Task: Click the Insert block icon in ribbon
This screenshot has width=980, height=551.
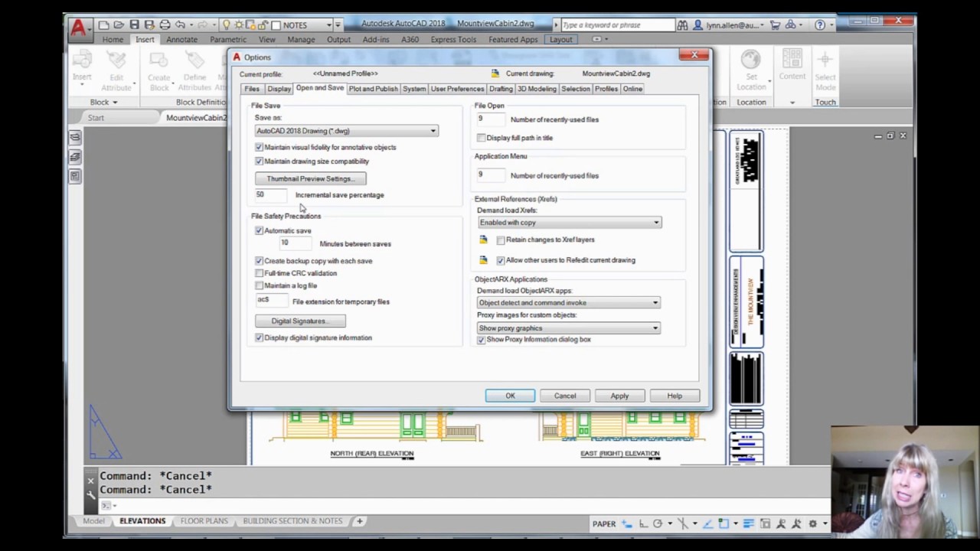Action: point(82,60)
